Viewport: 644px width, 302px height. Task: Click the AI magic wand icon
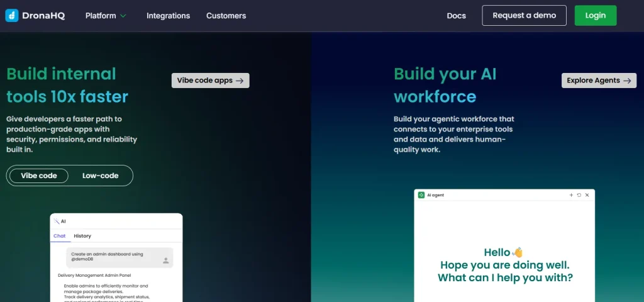pos(56,221)
